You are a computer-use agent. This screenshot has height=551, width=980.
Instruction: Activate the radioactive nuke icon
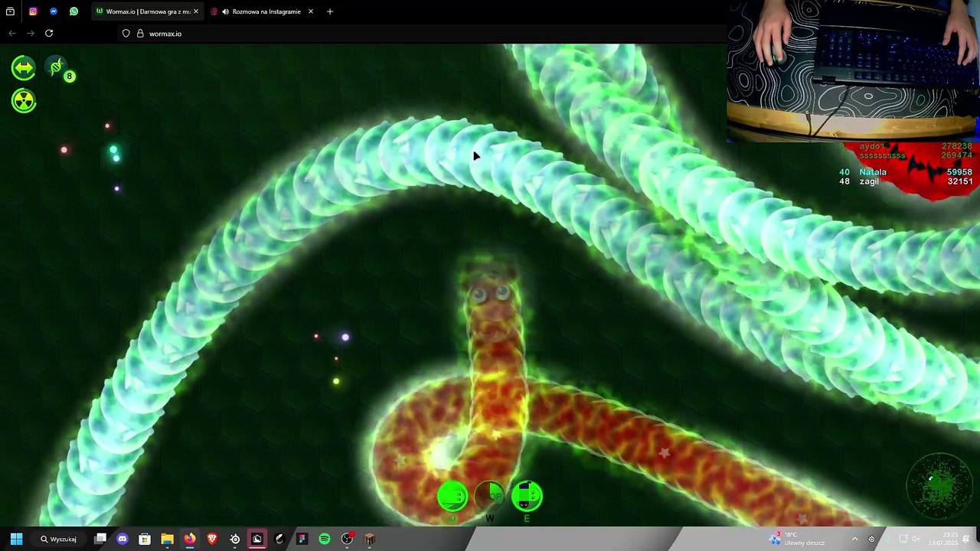pos(24,101)
